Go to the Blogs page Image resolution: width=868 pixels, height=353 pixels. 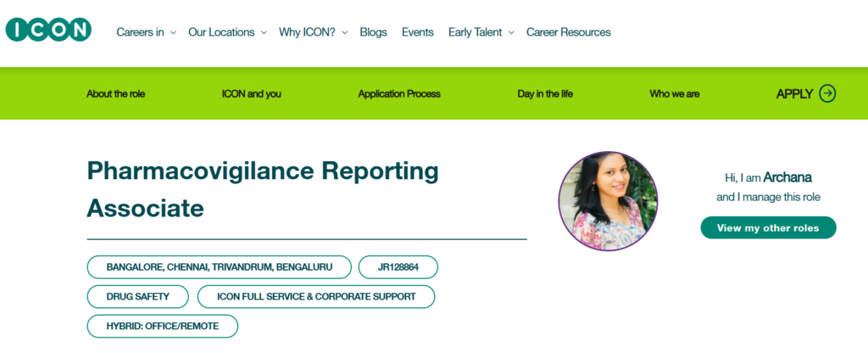point(374,32)
